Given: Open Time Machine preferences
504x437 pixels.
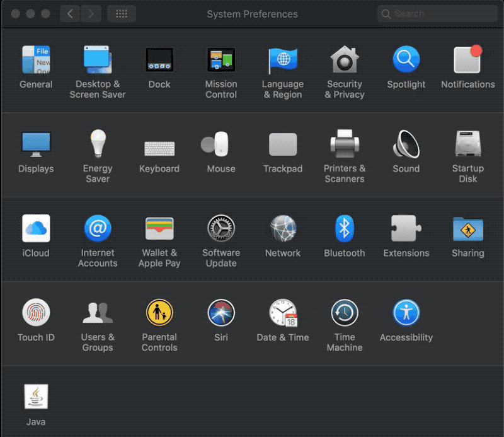Looking at the screenshot, I should pyautogui.click(x=345, y=312).
